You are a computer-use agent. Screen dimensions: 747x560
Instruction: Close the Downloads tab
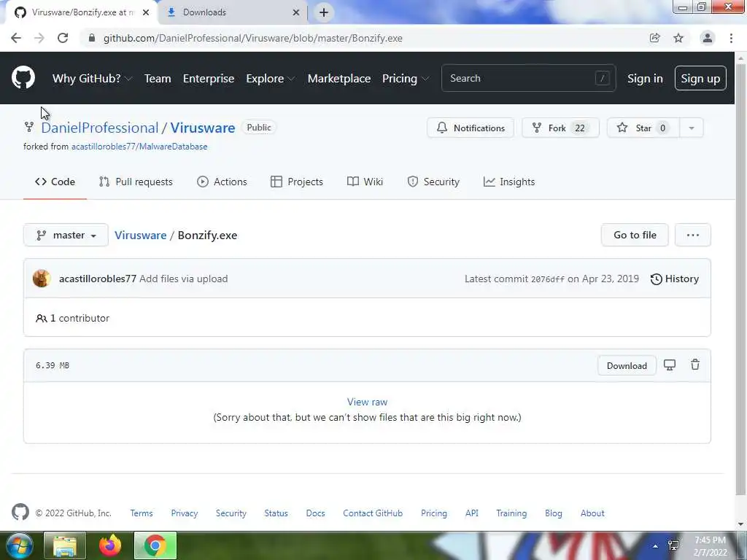[296, 12]
